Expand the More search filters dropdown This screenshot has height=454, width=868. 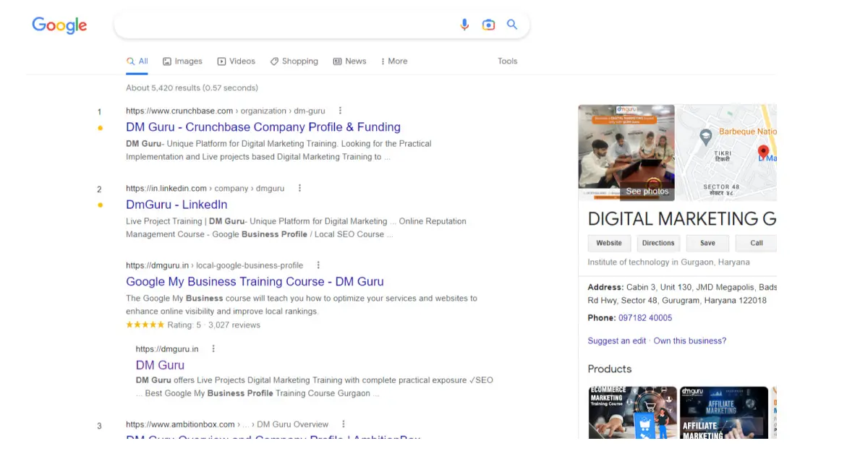[392, 61]
